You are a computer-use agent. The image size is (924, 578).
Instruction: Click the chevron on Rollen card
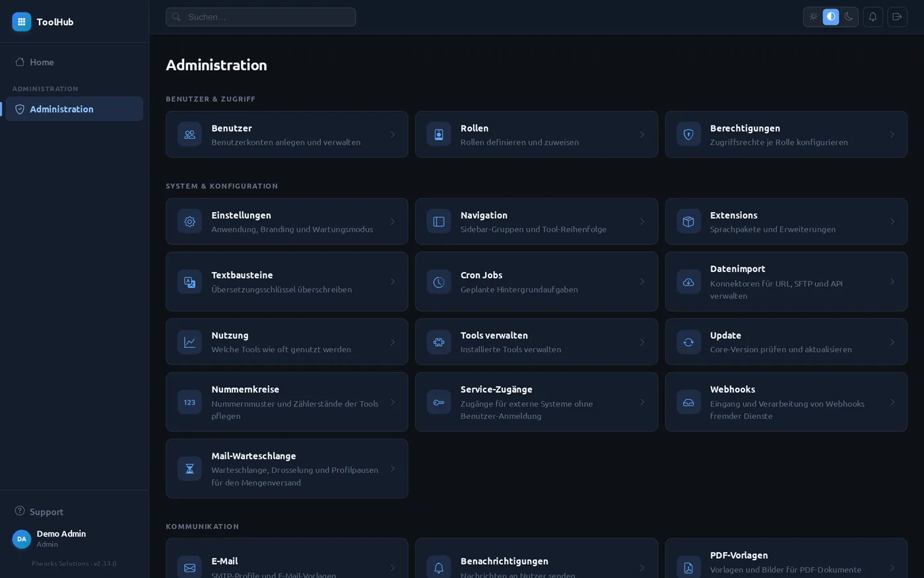pyautogui.click(x=642, y=135)
